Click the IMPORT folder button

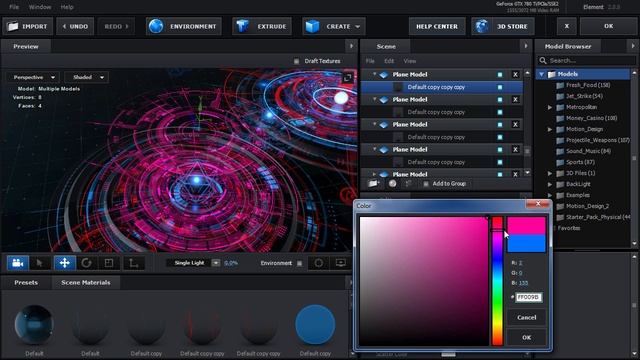[x=28, y=27]
